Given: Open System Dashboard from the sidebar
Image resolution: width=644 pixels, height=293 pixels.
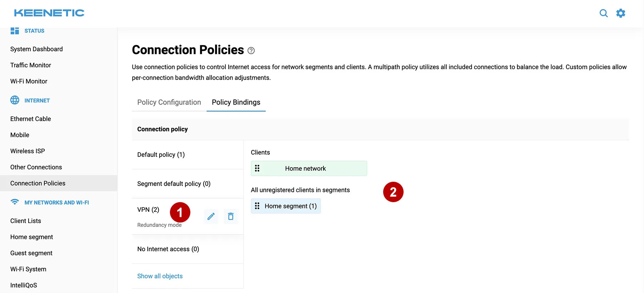Looking at the screenshot, I should coord(36,49).
